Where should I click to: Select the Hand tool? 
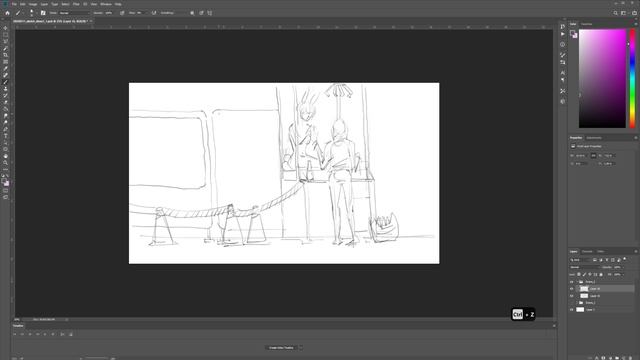pyautogui.click(x=5, y=156)
